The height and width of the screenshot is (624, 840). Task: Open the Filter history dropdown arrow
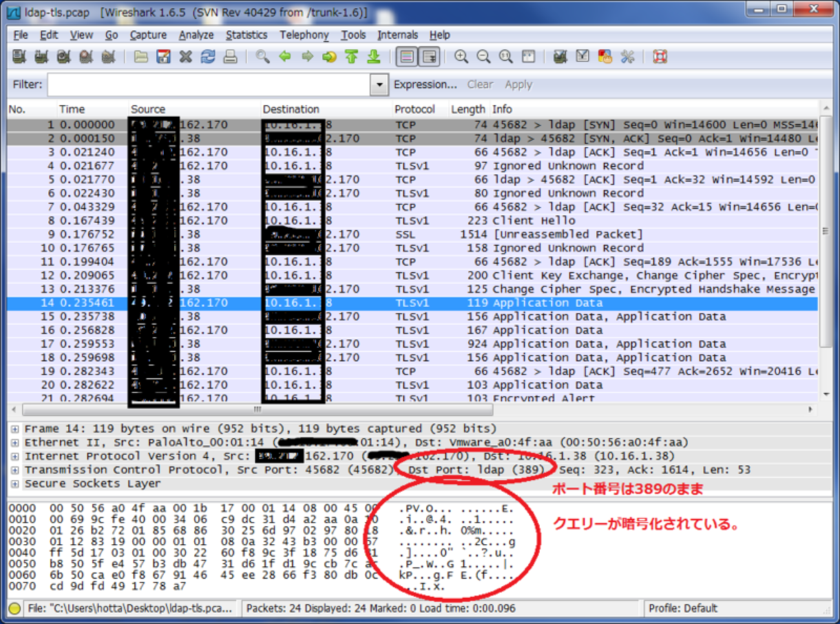coord(379,85)
